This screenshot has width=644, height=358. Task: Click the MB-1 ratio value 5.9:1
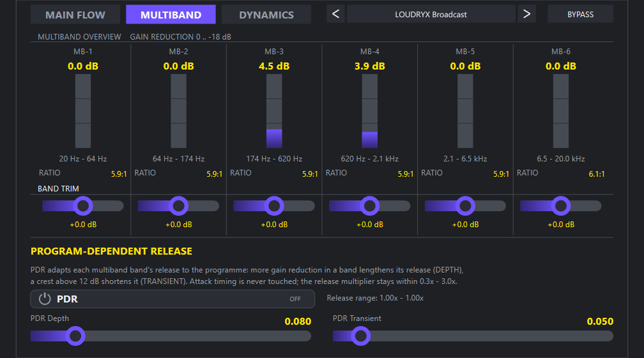point(119,174)
